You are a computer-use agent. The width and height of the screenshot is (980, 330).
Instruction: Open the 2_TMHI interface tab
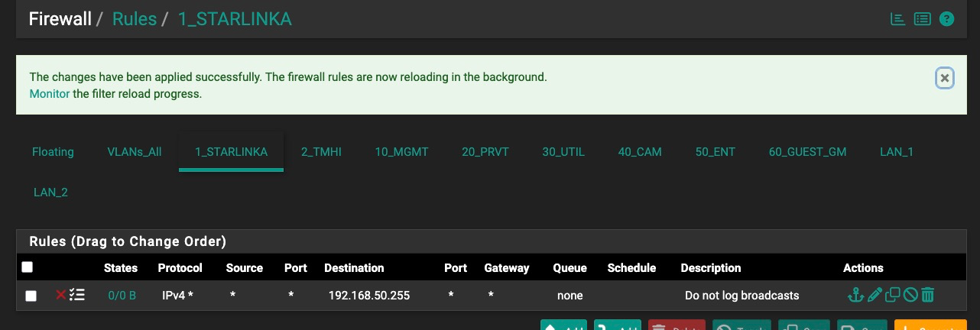[321, 152]
